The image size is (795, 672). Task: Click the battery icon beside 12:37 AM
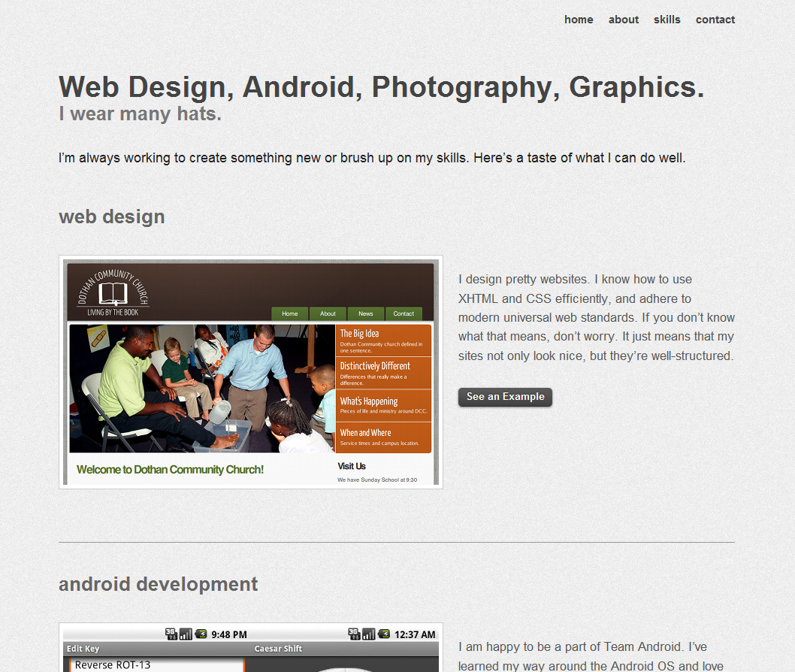point(384,634)
